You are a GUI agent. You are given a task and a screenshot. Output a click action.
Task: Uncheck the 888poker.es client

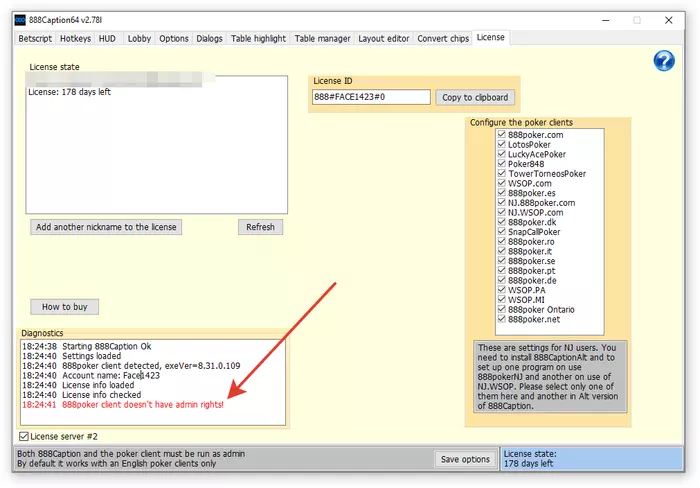point(501,193)
